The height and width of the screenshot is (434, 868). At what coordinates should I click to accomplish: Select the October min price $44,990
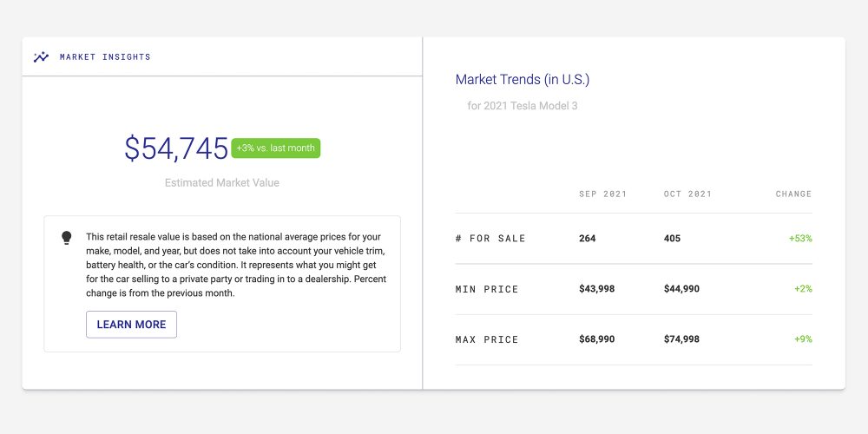pos(681,289)
